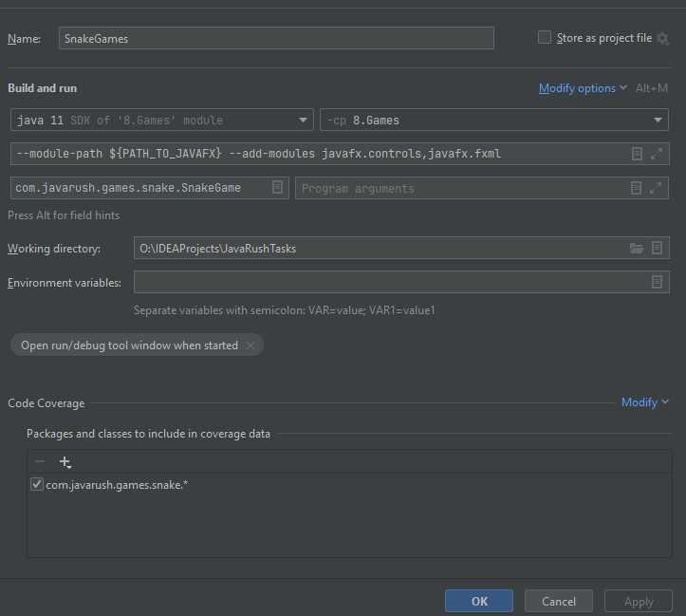Expand the VM options field with the expand icon

[657, 154]
